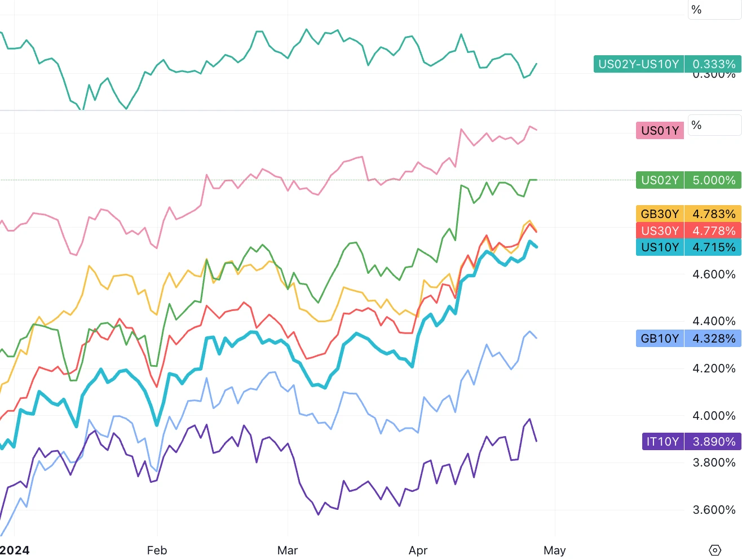The height and width of the screenshot is (560, 742).
Task: Click the cyan US10Y series label
Action: coord(660,247)
